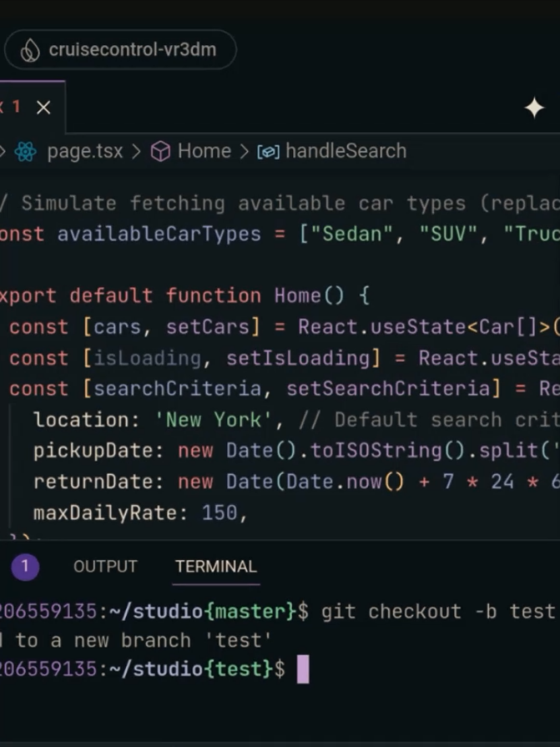Select page.tsx in the breadcrumb
This screenshot has width=560, height=747.
[x=85, y=152]
